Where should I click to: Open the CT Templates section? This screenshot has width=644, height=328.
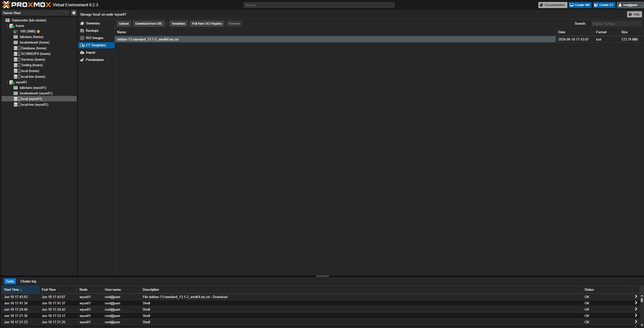point(96,45)
